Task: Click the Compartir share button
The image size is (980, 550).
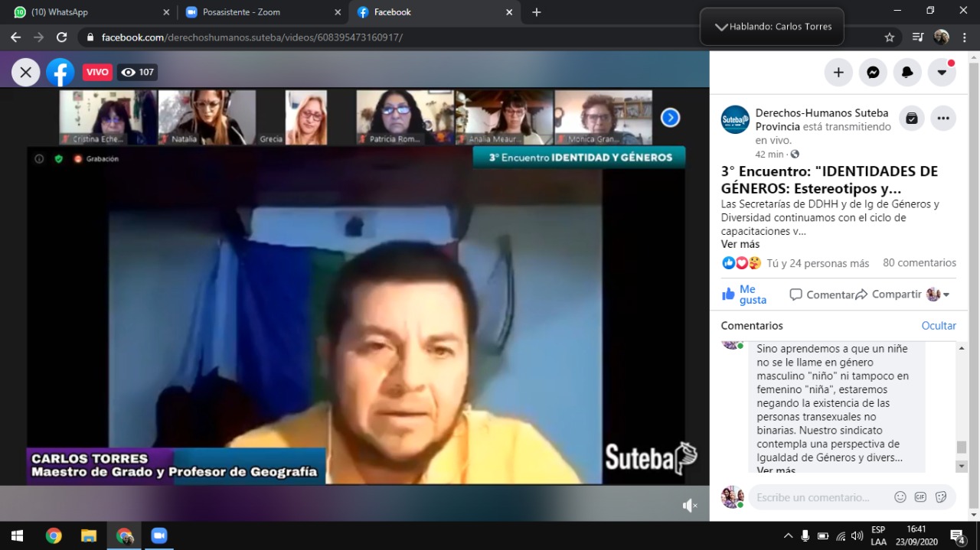Action: pos(888,295)
